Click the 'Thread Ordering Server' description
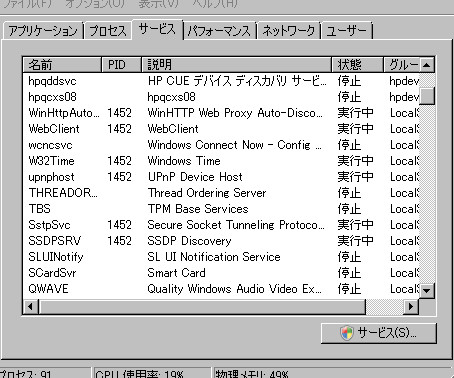Image resolution: width=454 pixels, height=378 pixels. point(207,193)
